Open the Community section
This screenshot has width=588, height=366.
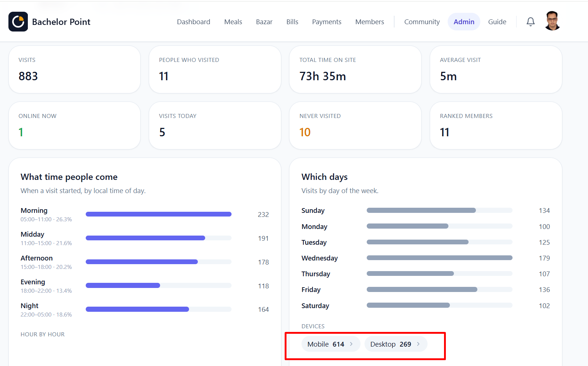pos(422,22)
